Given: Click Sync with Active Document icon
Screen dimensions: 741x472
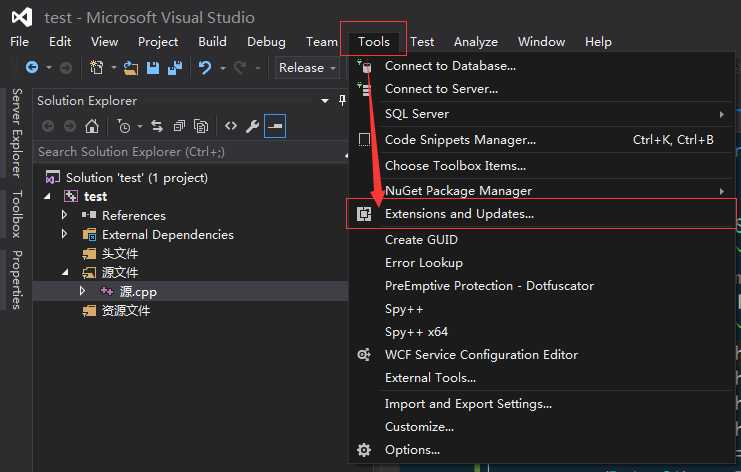Looking at the screenshot, I should (x=157, y=126).
